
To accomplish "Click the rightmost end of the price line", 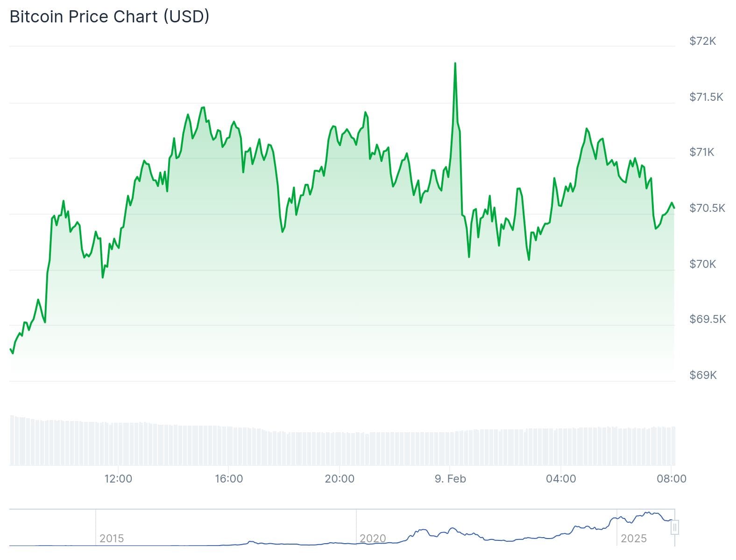I will (674, 208).
